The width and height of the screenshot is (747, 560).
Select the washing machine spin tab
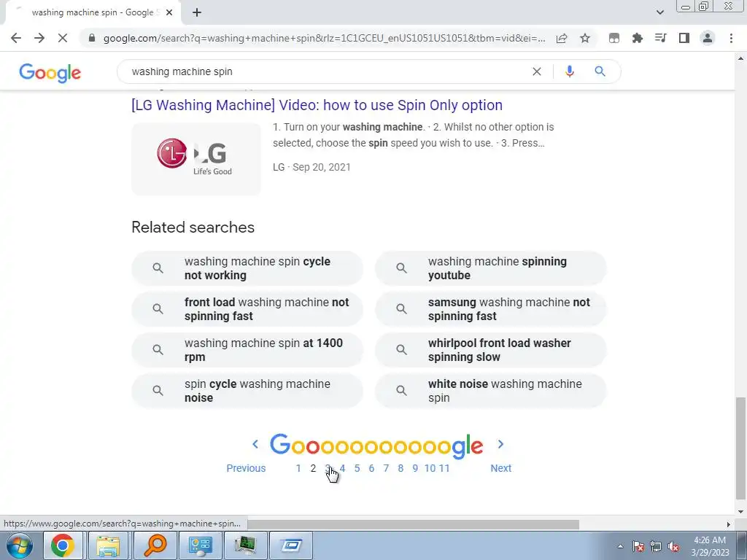coord(93,12)
